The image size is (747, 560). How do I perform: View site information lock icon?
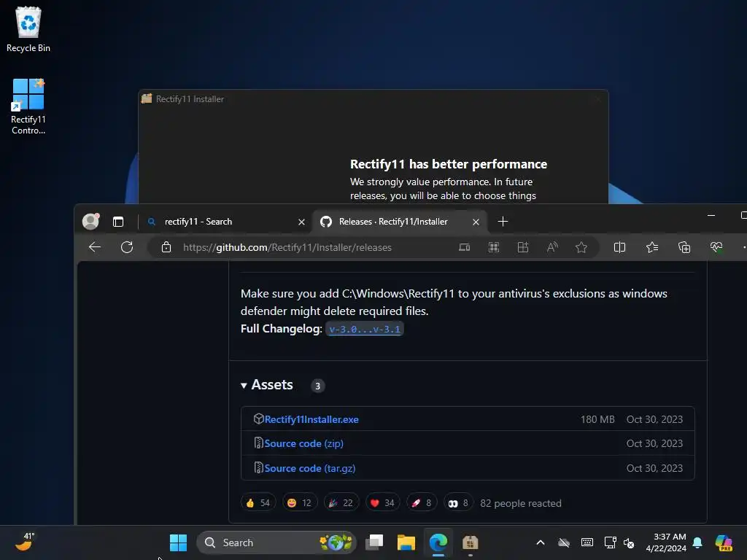tap(166, 247)
